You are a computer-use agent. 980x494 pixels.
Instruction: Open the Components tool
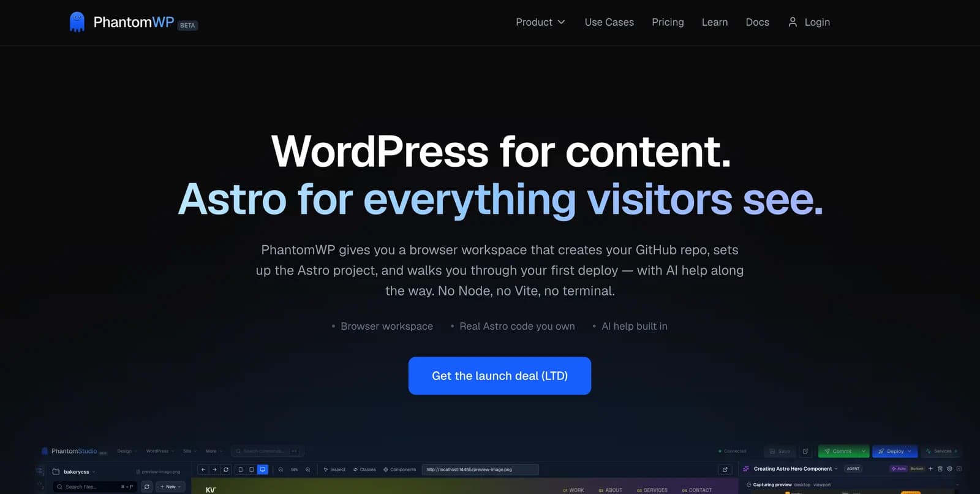pyautogui.click(x=399, y=469)
